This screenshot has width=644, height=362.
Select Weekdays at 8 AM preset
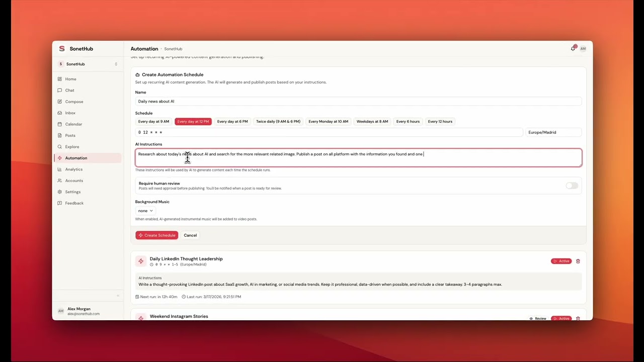click(x=372, y=121)
